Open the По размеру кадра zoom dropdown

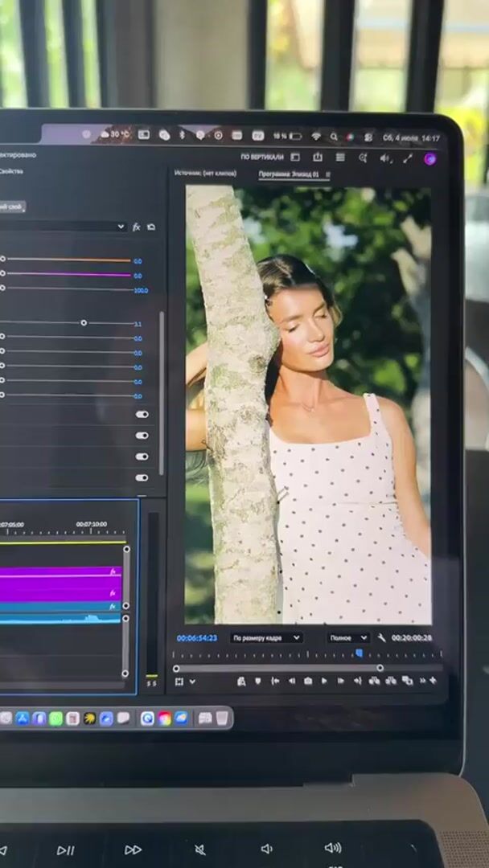(266, 638)
